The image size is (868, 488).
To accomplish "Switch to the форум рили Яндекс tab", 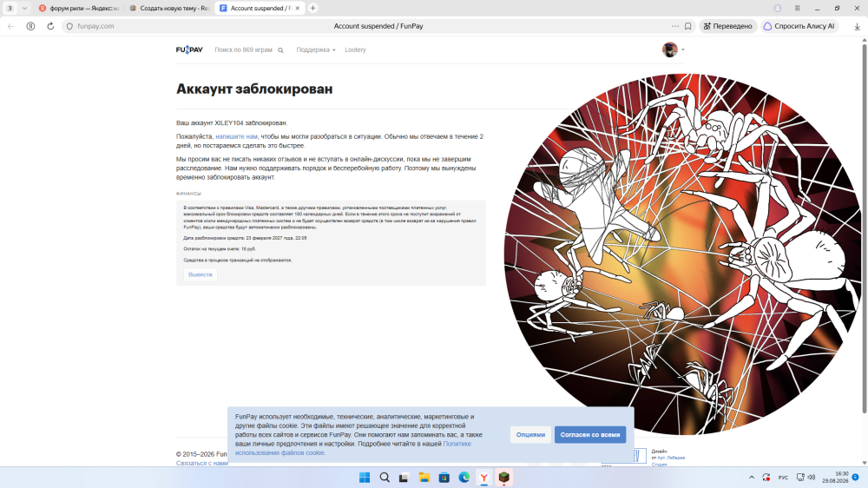I will point(79,9).
